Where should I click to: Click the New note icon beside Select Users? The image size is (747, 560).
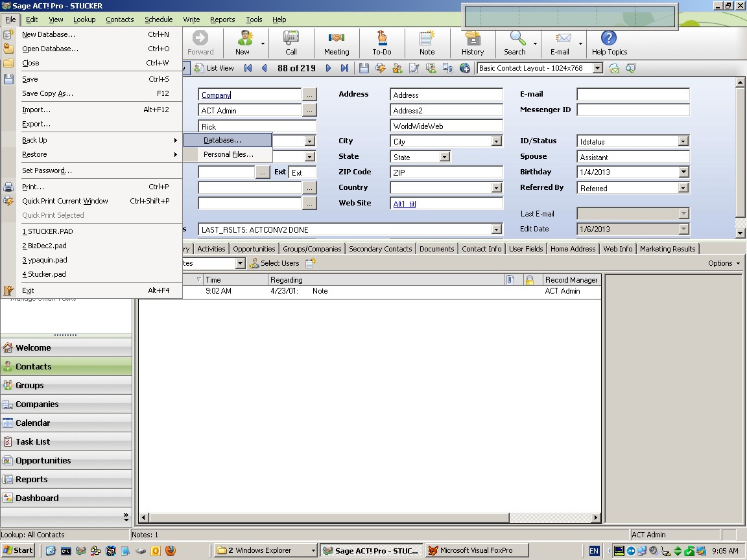pos(311,263)
